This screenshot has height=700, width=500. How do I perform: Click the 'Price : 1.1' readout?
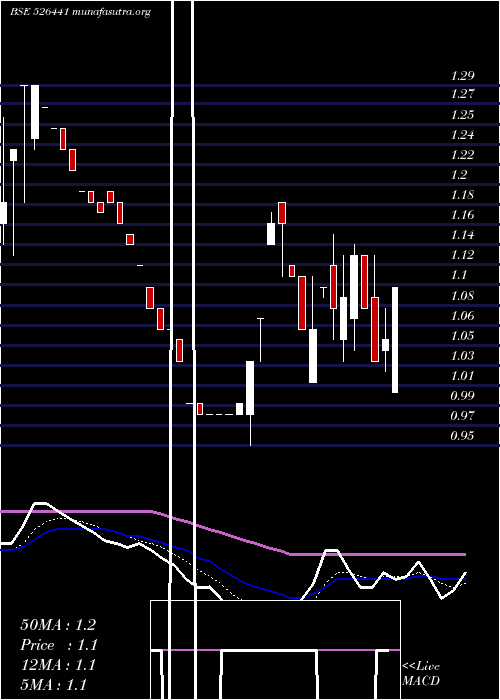click(x=59, y=645)
